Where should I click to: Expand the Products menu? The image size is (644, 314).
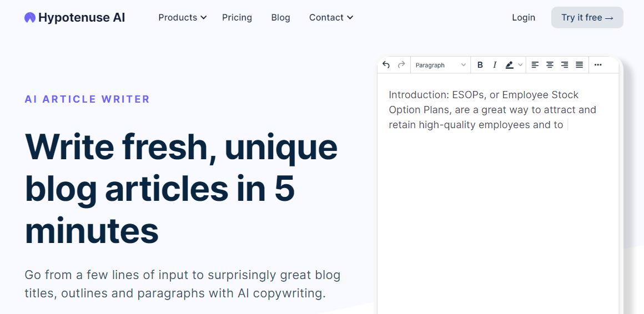(x=182, y=18)
